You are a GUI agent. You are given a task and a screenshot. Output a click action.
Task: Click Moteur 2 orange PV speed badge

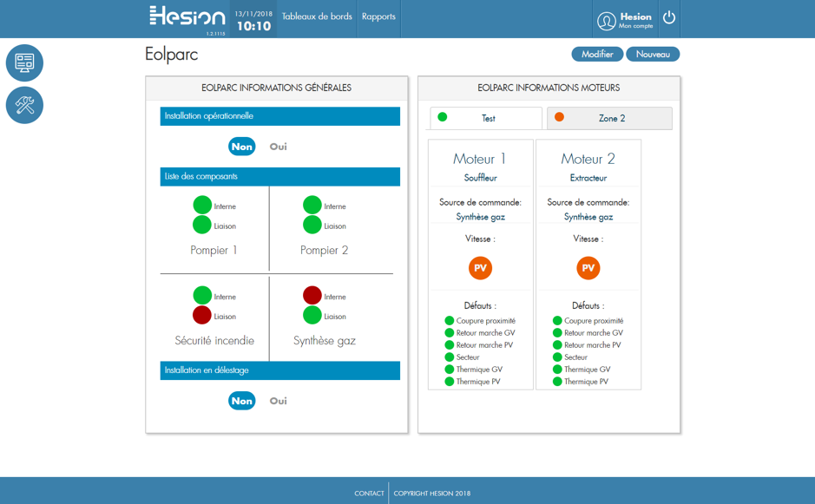588,268
